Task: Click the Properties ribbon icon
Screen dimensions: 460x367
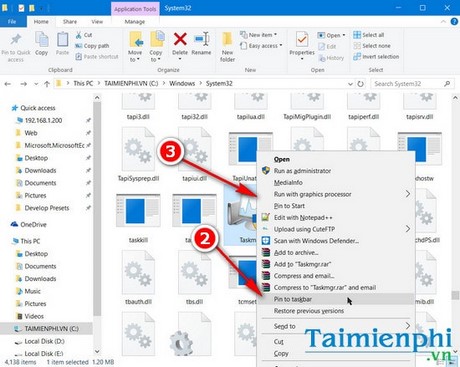Action: pyautogui.click(x=302, y=39)
